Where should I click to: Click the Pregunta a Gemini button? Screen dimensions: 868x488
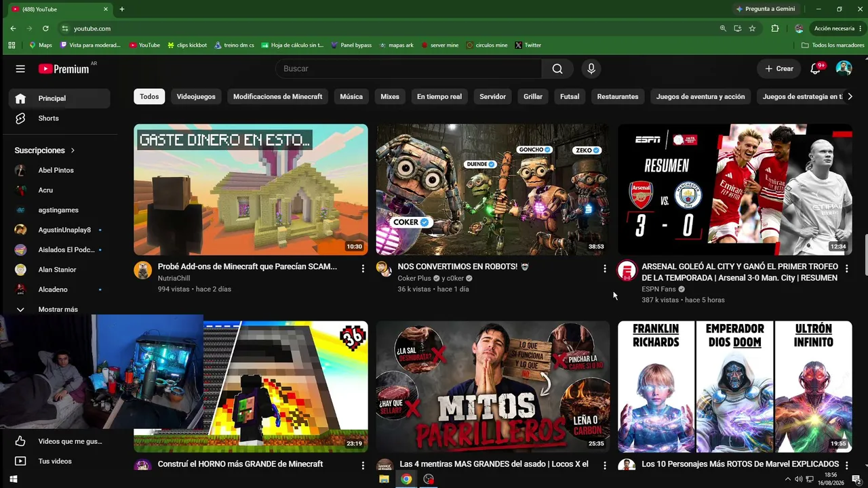coord(766,9)
